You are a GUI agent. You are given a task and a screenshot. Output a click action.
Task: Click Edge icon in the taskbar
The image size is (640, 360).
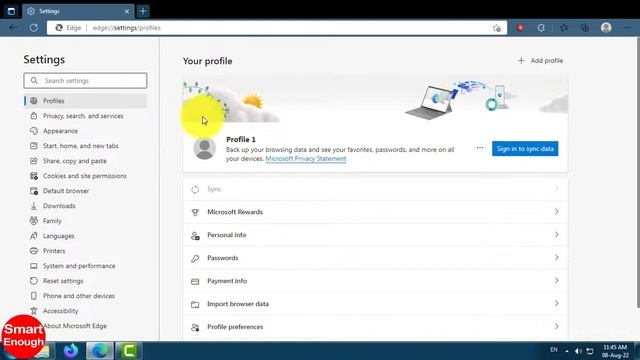click(100, 351)
